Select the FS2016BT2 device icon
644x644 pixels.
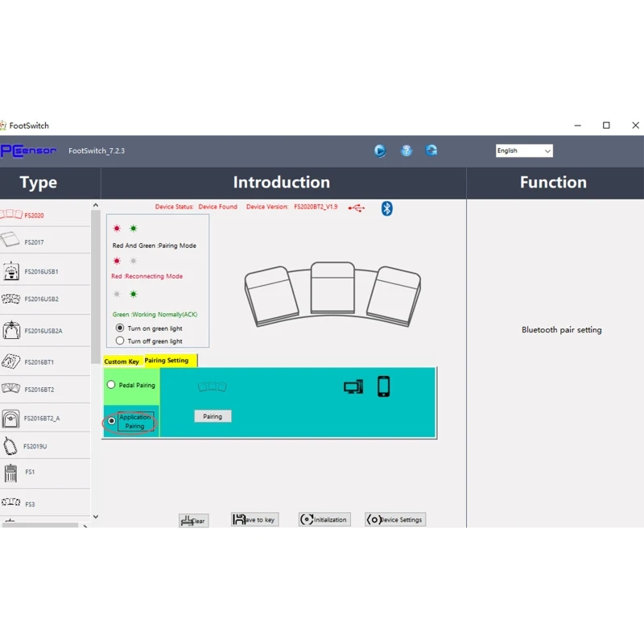[10, 388]
